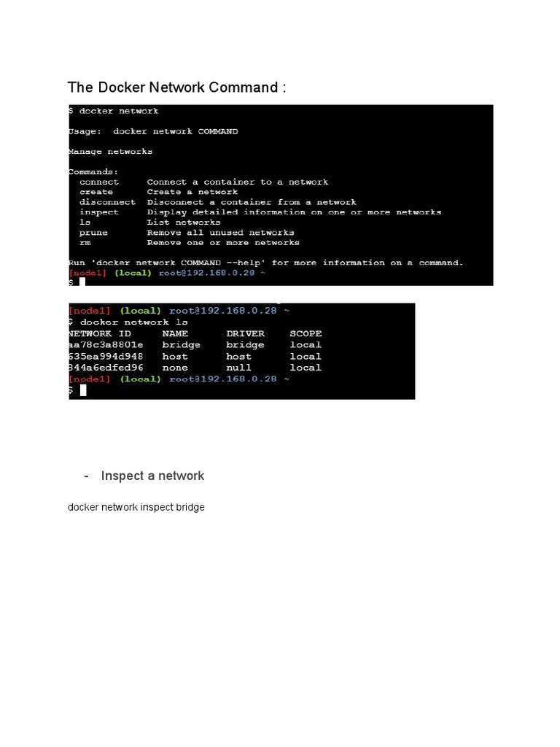560x747 pixels.
Task: Click the 'inspect' command entry
Action: point(99,212)
